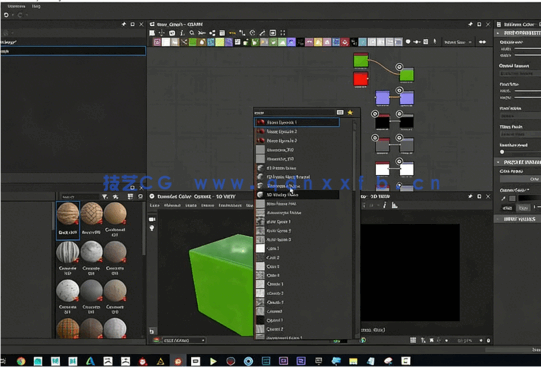The height and width of the screenshot is (367, 541).
Task: Undock the graph panel using its float icon
Action: click(479, 24)
